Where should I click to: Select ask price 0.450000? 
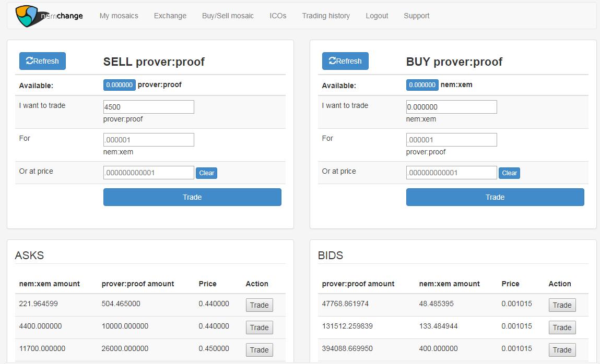coord(214,348)
